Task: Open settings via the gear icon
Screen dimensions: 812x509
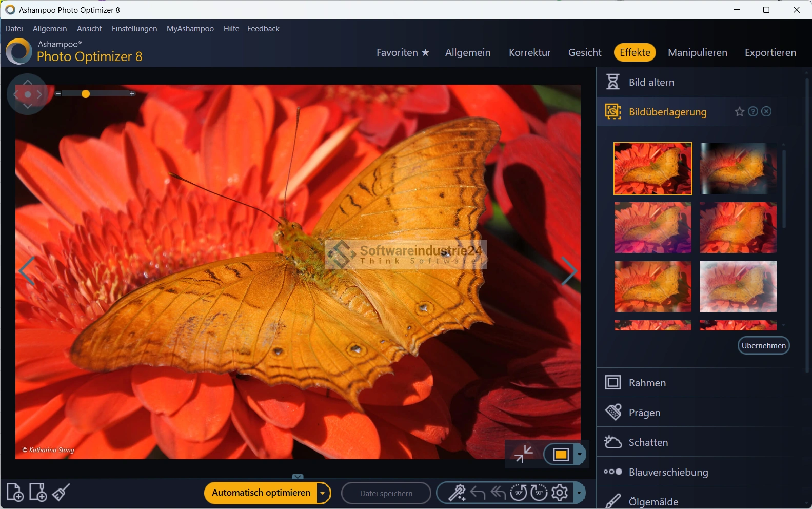Action: [560, 493]
